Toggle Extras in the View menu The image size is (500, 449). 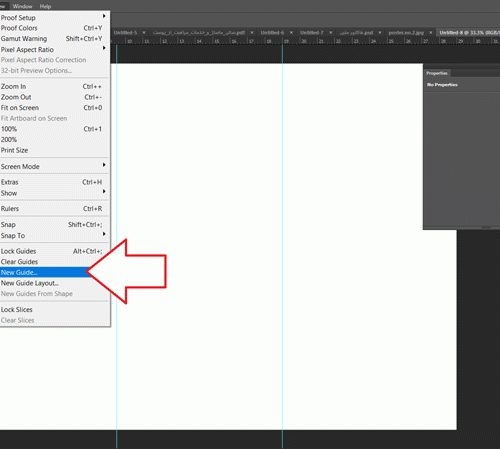click(x=55, y=182)
